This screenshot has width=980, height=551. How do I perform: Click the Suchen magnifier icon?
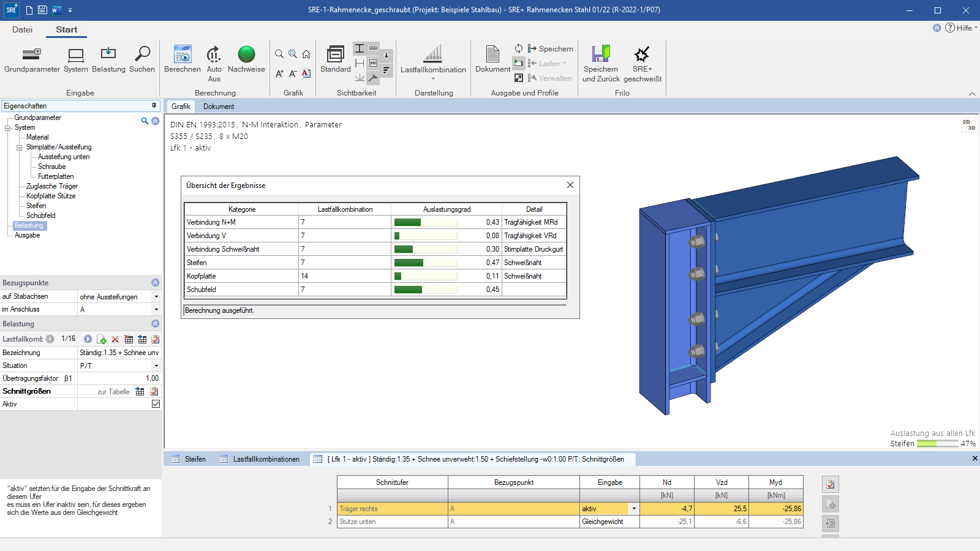pyautogui.click(x=142, y=59)
